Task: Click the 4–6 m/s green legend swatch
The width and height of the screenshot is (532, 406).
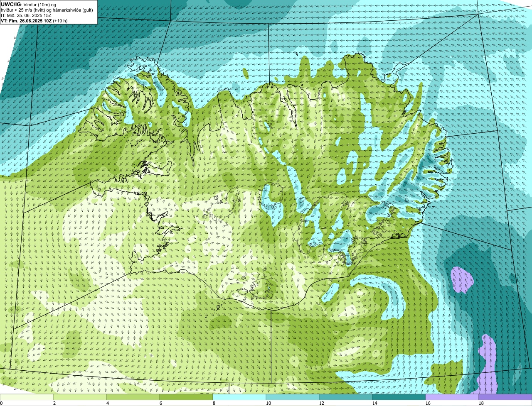Action: [x=133, y=397]
